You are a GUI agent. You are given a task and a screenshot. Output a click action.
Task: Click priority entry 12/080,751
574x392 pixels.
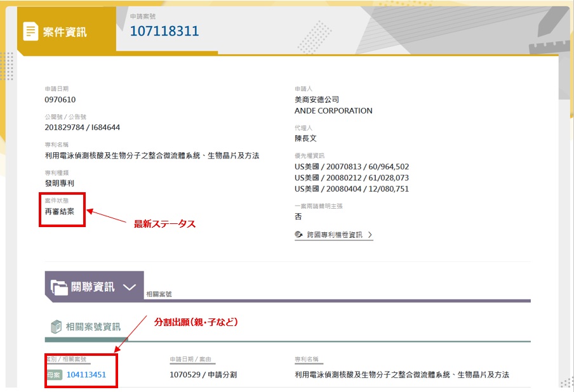(x=352, y=188)
